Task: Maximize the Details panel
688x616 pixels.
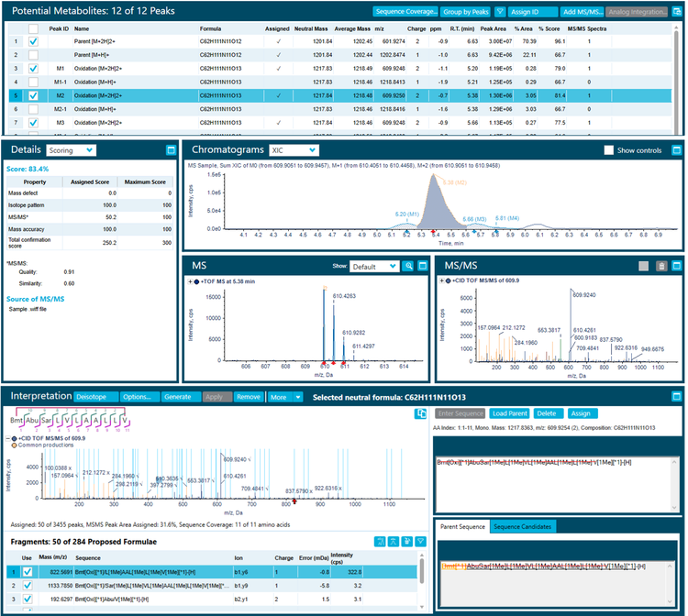Action: [x=171, y=149]
